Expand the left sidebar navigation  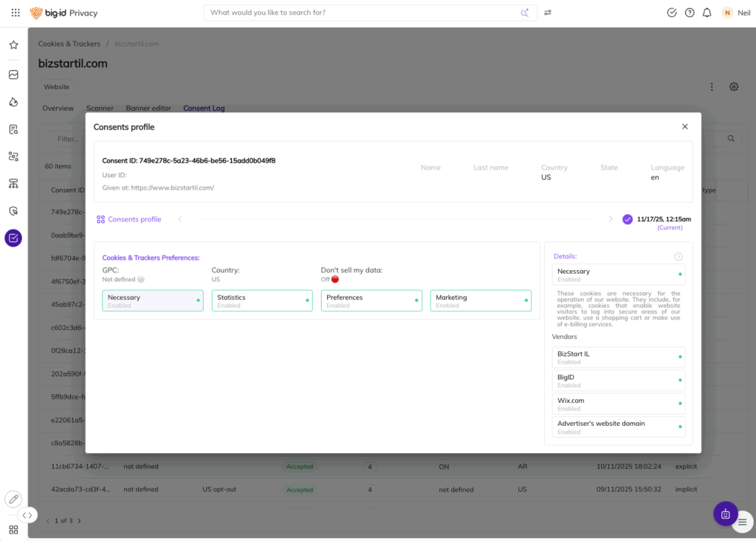[x=27, y=515]
